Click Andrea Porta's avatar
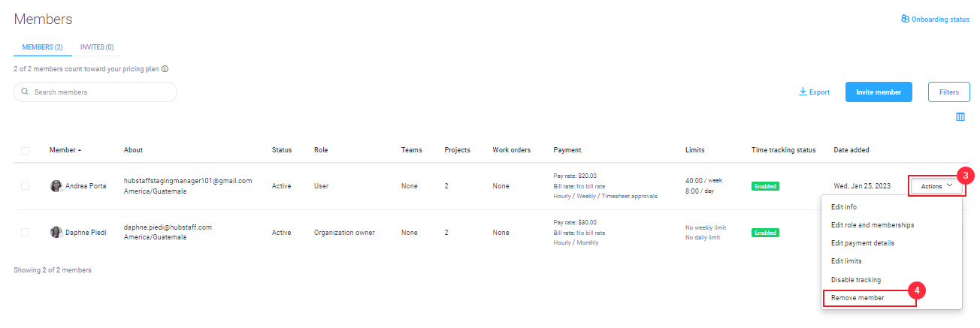Image resolution: width=980 pixels, height=328 pixels. click(56, 185)
